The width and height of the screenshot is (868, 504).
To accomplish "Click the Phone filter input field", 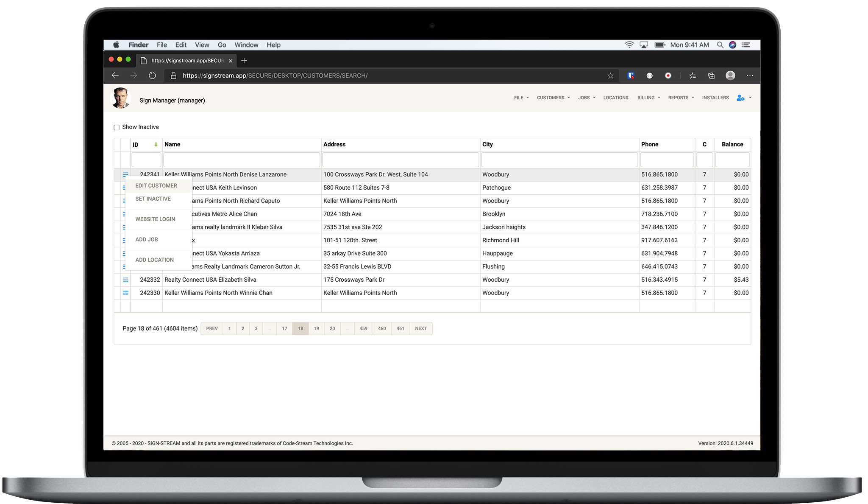I will click(667, 160).
